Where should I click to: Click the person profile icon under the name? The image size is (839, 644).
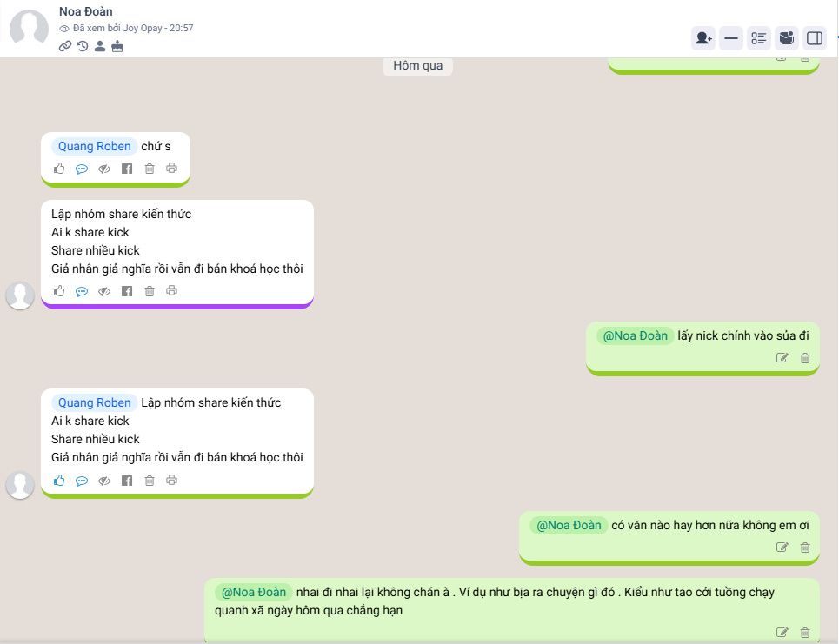100,46
